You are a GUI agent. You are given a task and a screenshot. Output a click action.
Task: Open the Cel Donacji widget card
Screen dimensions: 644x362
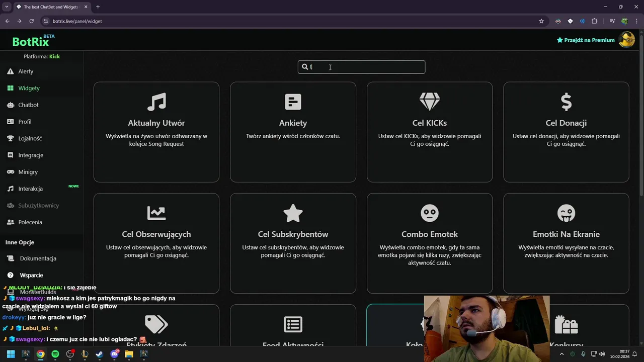566,132
